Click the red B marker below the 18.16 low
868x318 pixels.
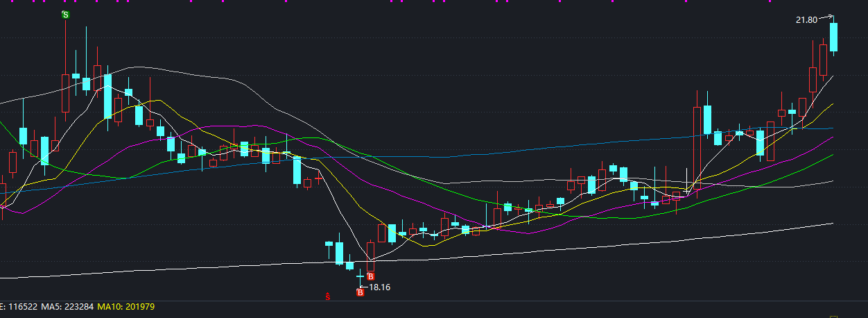click(x=360, y=293)
